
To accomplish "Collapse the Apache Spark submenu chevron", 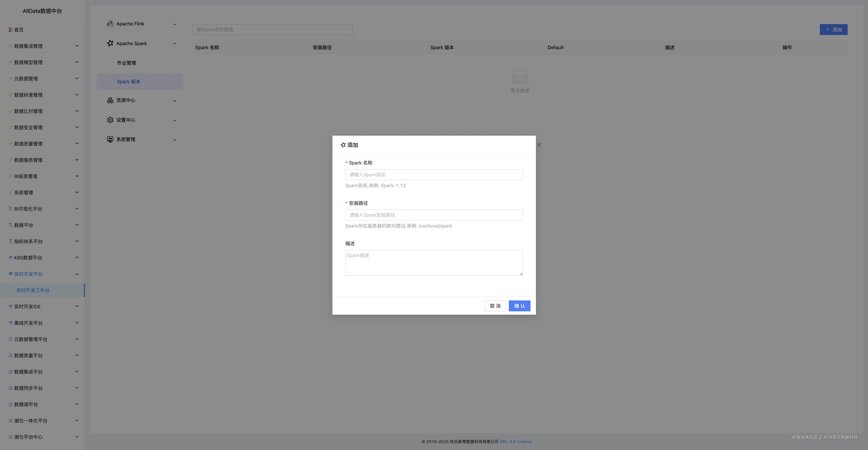I will coord(175,43).
